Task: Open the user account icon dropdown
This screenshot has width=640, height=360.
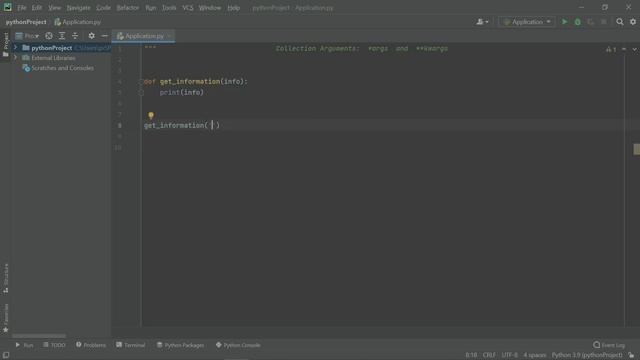Action: click(482, 22)
